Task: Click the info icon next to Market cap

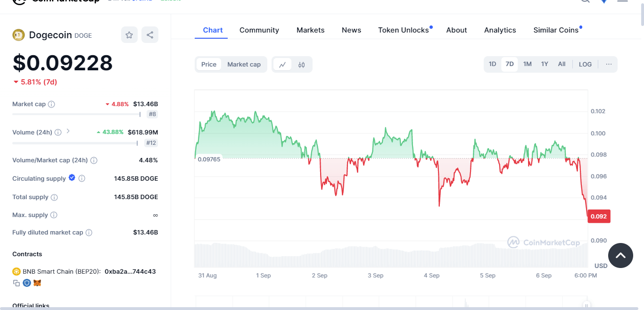Action: [x=51, y=104]
